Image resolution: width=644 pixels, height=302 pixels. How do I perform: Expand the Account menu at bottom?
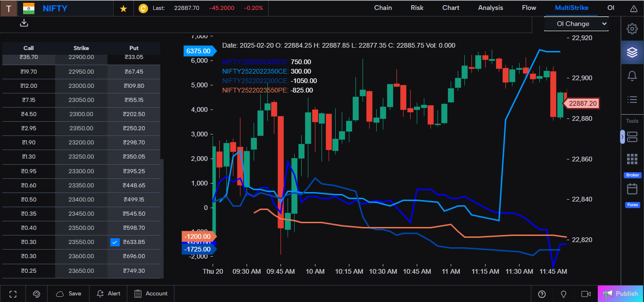point(151,294)
